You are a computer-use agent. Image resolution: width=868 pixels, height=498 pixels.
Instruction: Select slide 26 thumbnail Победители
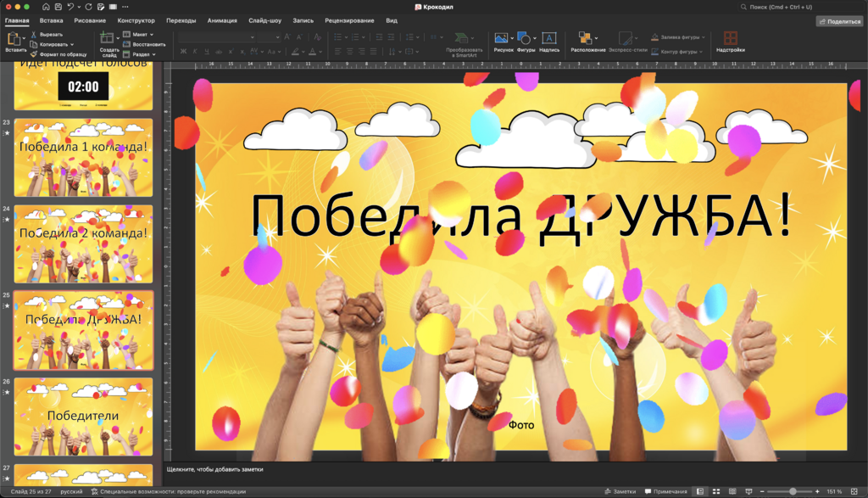[x=83, y=417]
